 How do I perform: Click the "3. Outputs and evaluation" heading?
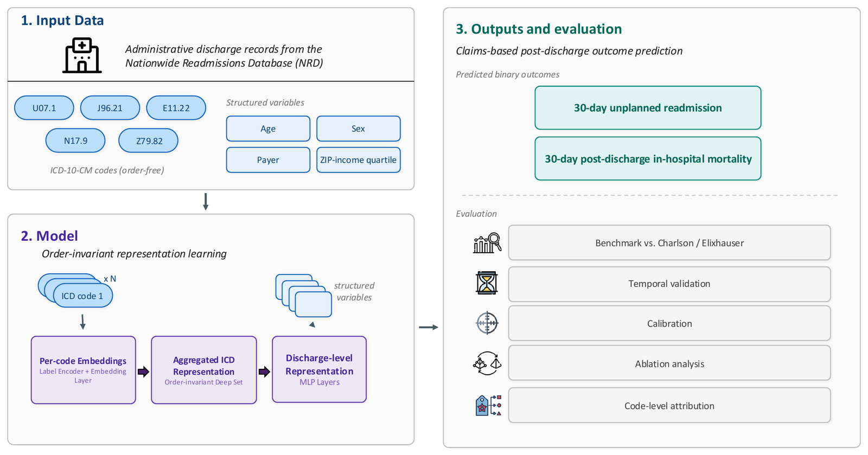539,29
